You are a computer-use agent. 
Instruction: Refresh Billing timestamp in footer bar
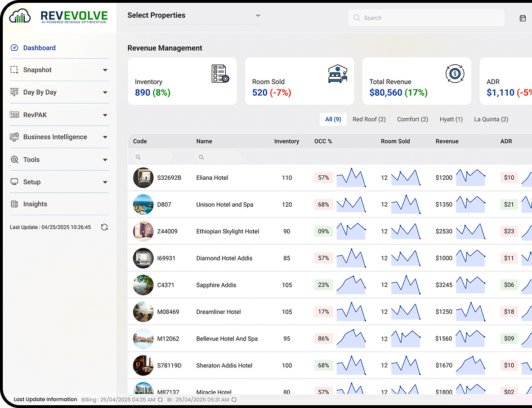160,400
